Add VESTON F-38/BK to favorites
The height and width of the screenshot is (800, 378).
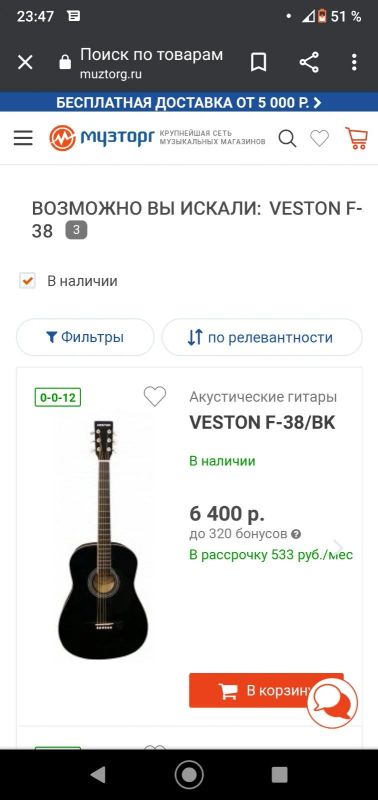pos(155,396)
